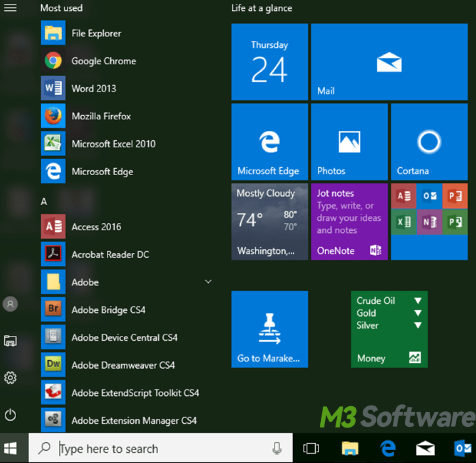Open the Cortana tile
The height and width of the screenshot is (463, 476).
pyautogui.click(x=429, y=142)
